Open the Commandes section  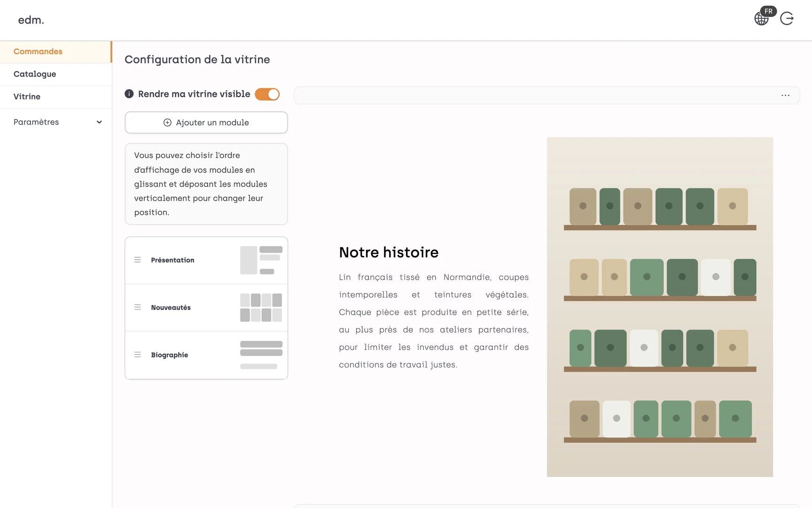(56, 52)
